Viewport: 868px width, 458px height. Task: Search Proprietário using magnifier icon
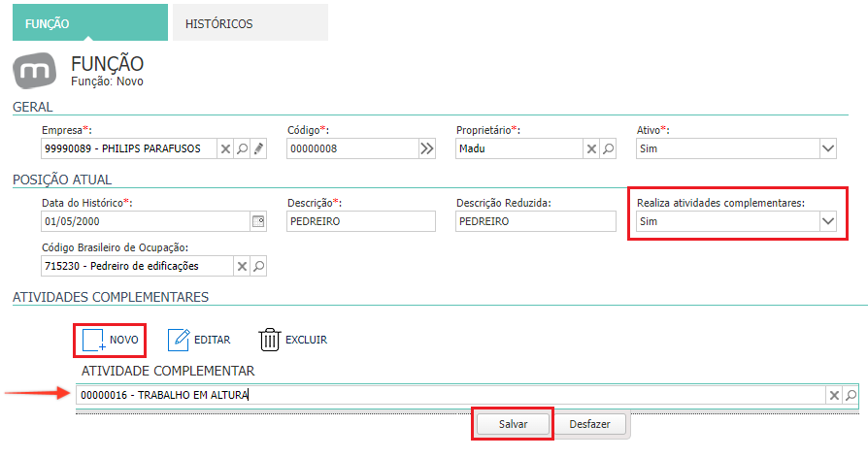[x=609, y=148]
